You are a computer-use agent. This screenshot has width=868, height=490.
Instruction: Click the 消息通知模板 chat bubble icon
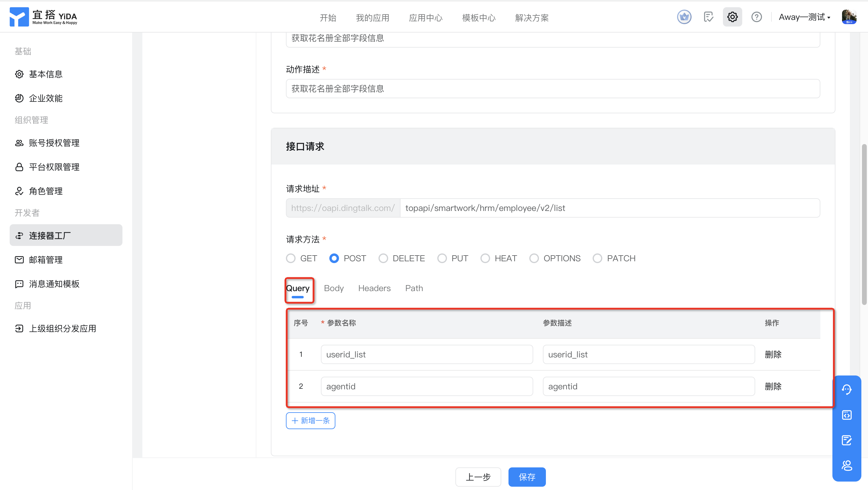(x=19, y=284)
